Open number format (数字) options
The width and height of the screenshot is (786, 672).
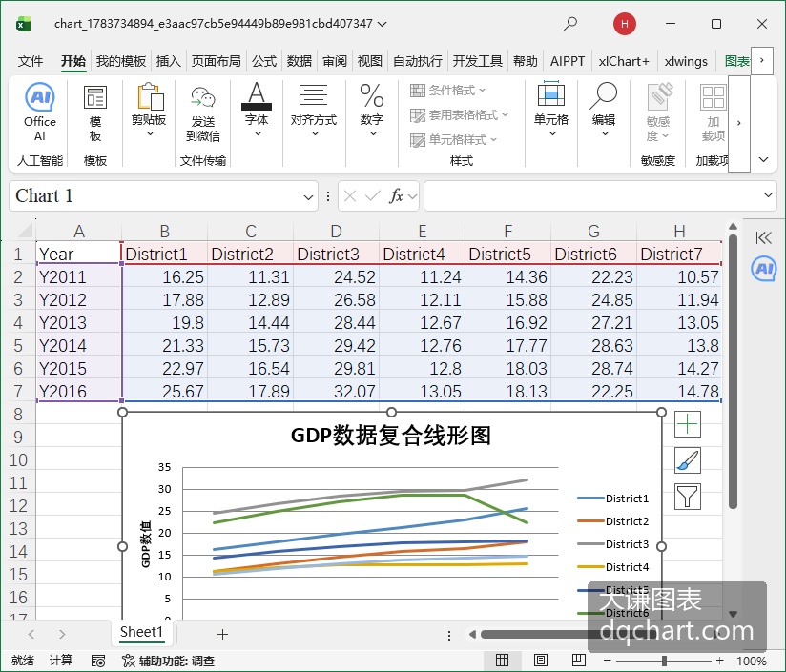(x=372, y=111)
